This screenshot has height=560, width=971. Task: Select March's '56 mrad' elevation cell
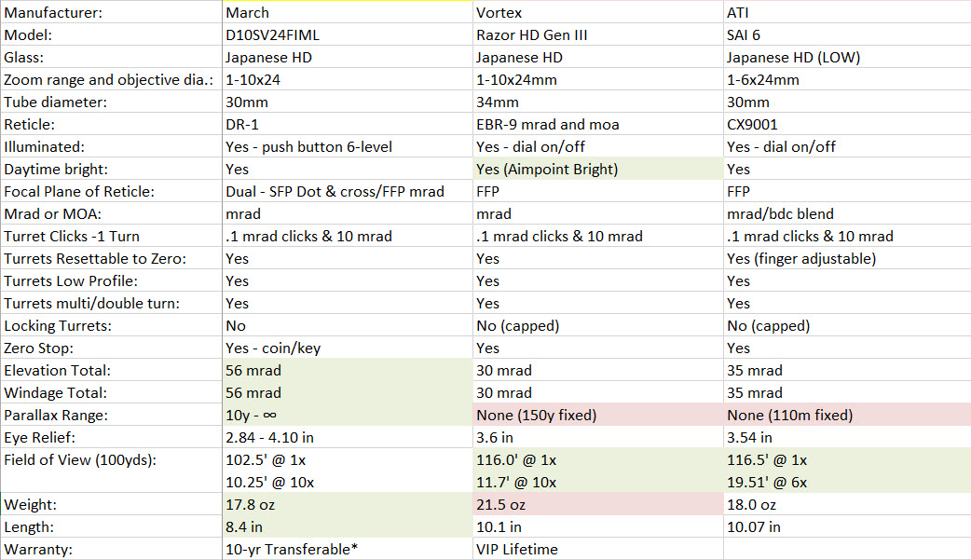click(x=348, y=370)
